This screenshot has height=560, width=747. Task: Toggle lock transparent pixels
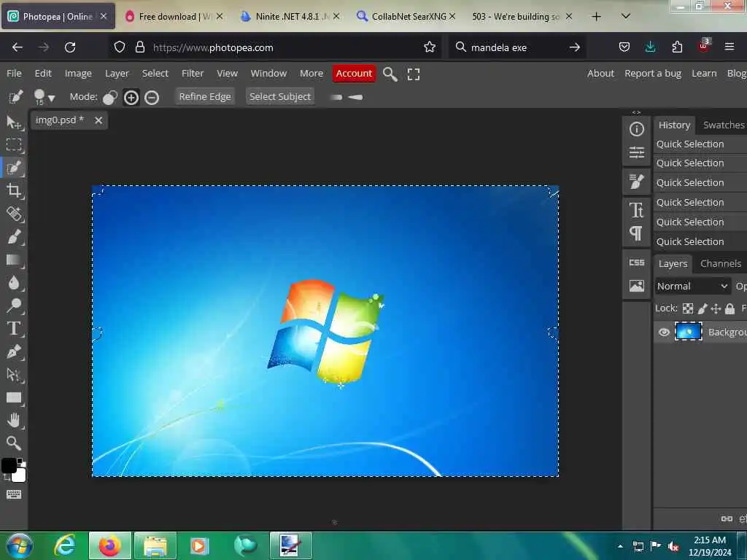point(687,309)
